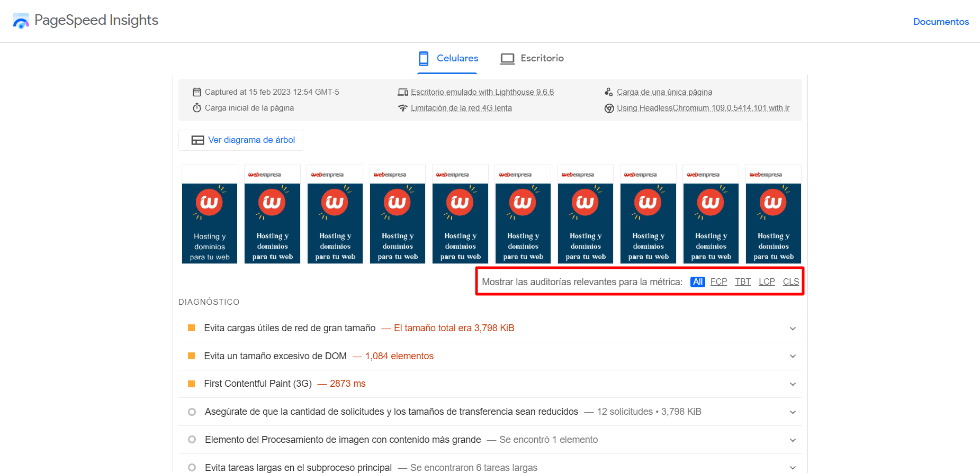Expand Elemento del Procesamiento de imagen chevron
Image resolution: width=980 pixels, height=473 pixels.
[793, 440]
